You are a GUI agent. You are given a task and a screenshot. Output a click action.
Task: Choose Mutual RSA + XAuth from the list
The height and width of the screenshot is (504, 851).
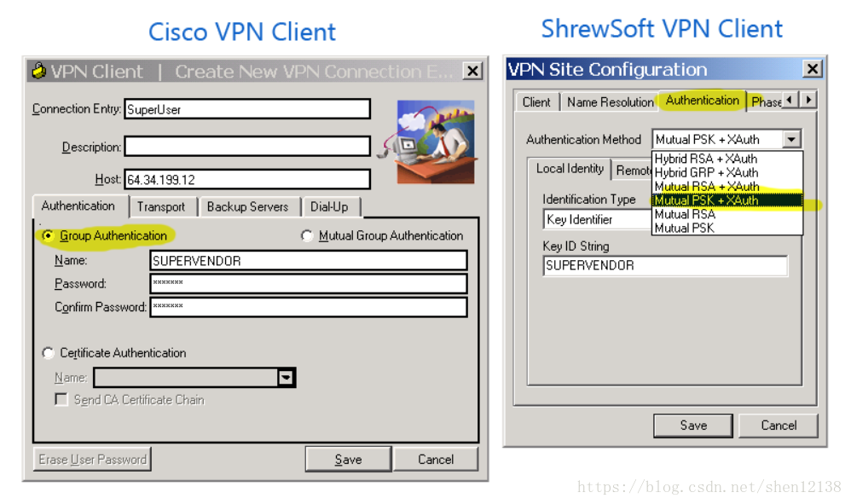coord(727,187)
